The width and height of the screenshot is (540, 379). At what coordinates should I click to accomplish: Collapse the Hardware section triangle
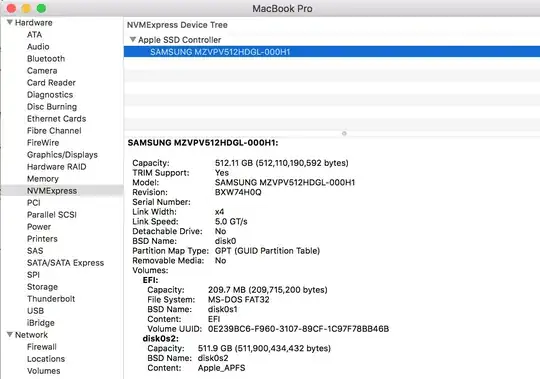pos(10,22)
